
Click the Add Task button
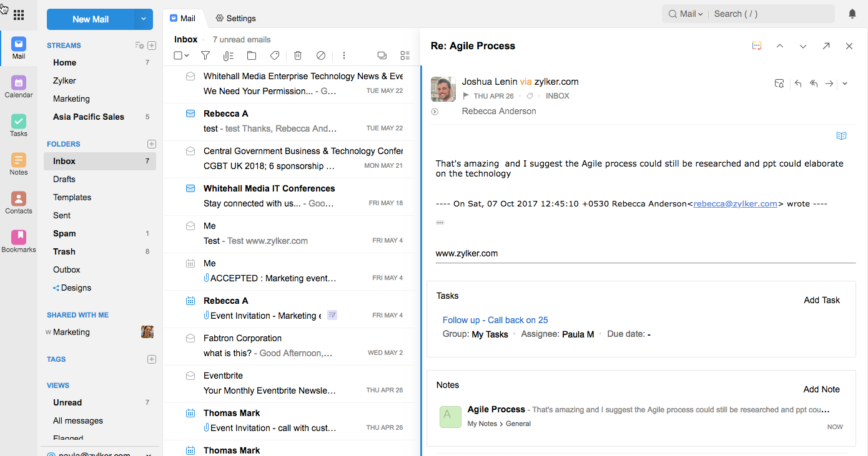[822, 300]
